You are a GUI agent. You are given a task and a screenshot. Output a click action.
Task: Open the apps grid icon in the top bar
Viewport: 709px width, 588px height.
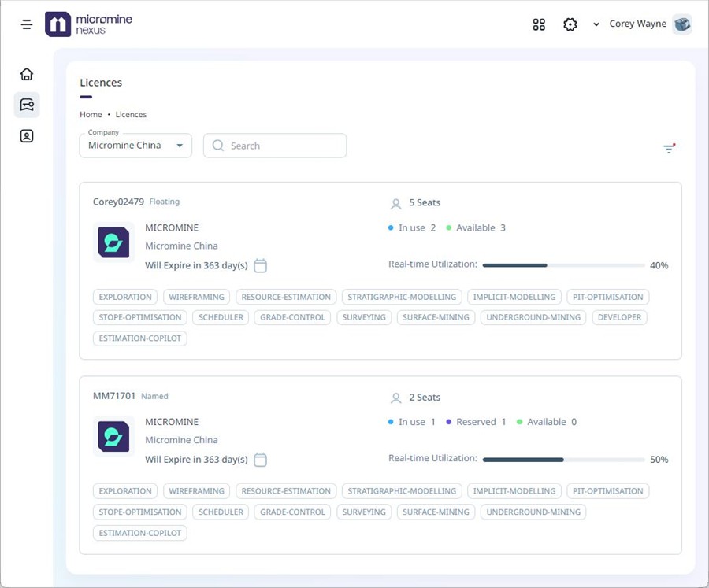pos(539,24)
